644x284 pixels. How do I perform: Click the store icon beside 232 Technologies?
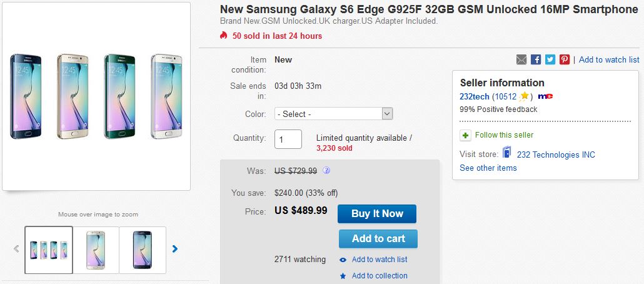pos(508,154)
